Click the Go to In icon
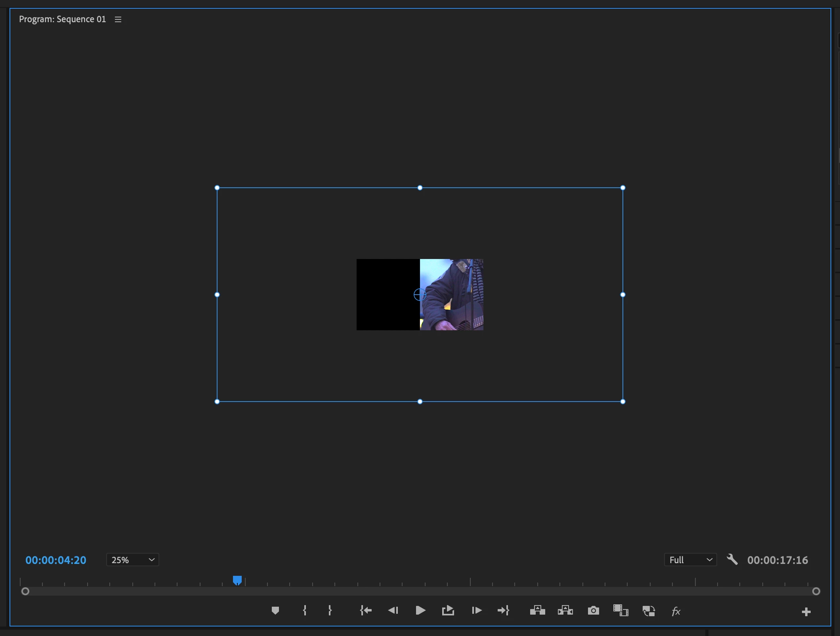This screenshot has height=636, width=840. click(x=366, y=611)
